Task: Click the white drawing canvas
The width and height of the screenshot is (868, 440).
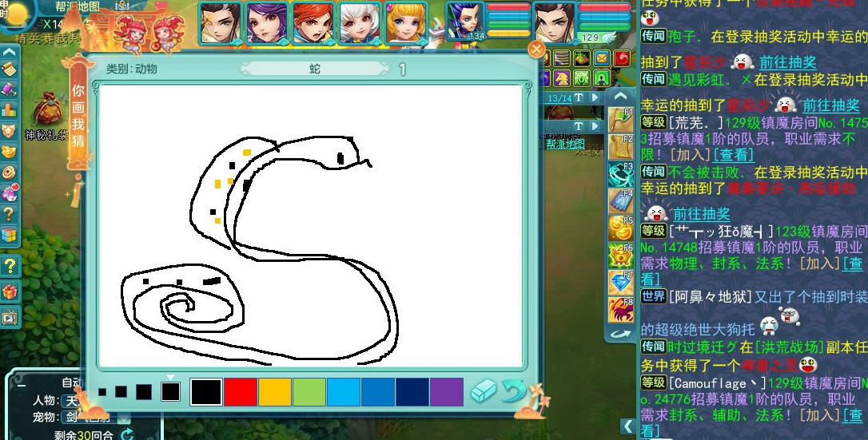Action: [x=311, y=225]
